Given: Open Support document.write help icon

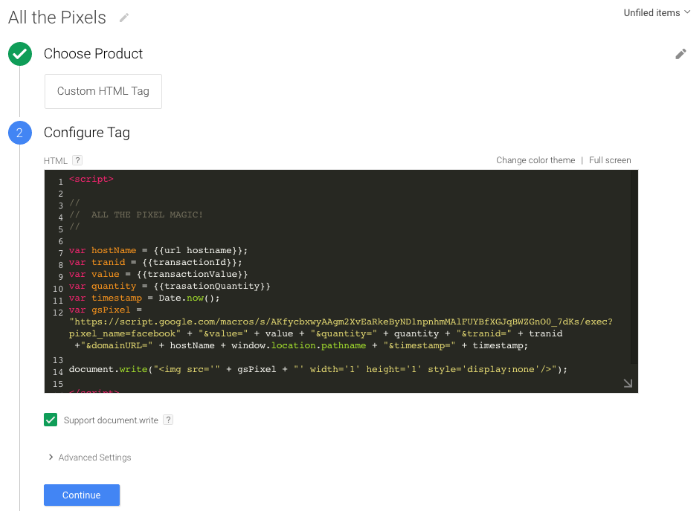Looking at the screenshot, I should click(168, 420).
